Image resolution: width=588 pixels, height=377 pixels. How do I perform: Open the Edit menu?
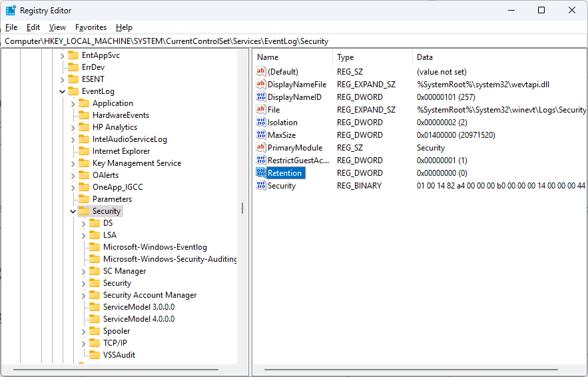point(33,27)
